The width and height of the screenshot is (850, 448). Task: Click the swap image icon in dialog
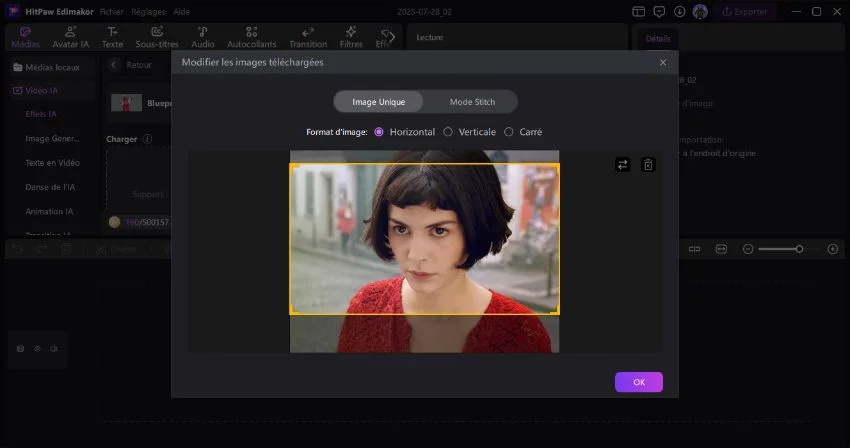tap(622, 164)
